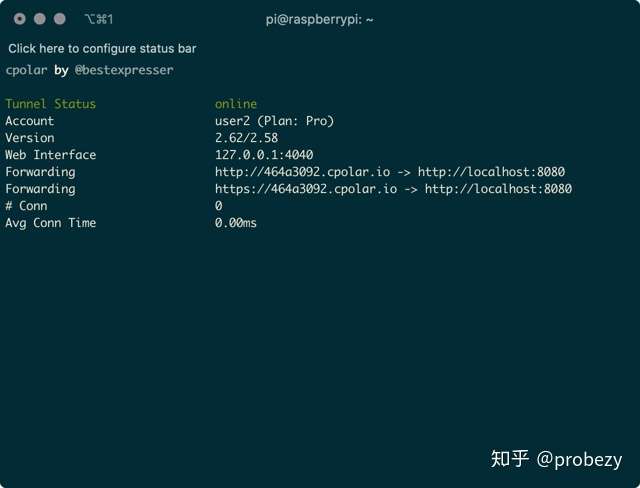The image size is (640, 488).
Task: Click the # Conn label
Action: click(x=26, y=206)
